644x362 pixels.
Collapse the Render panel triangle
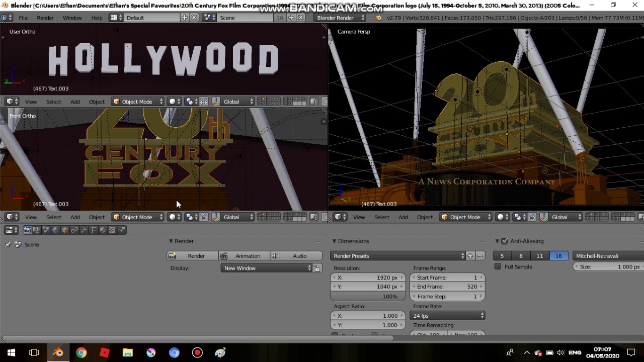coord(171,241)
